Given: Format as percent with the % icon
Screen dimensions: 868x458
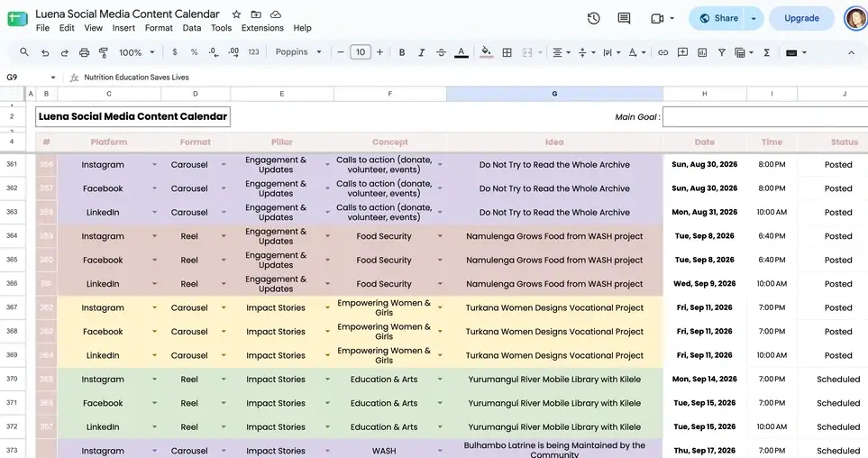Looking at the screenshot, I should point(195,52).
